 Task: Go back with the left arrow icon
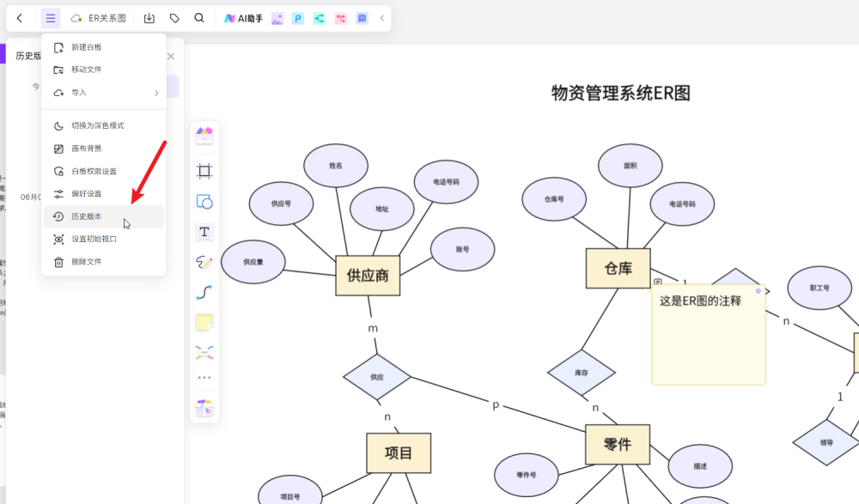(20, 18)
